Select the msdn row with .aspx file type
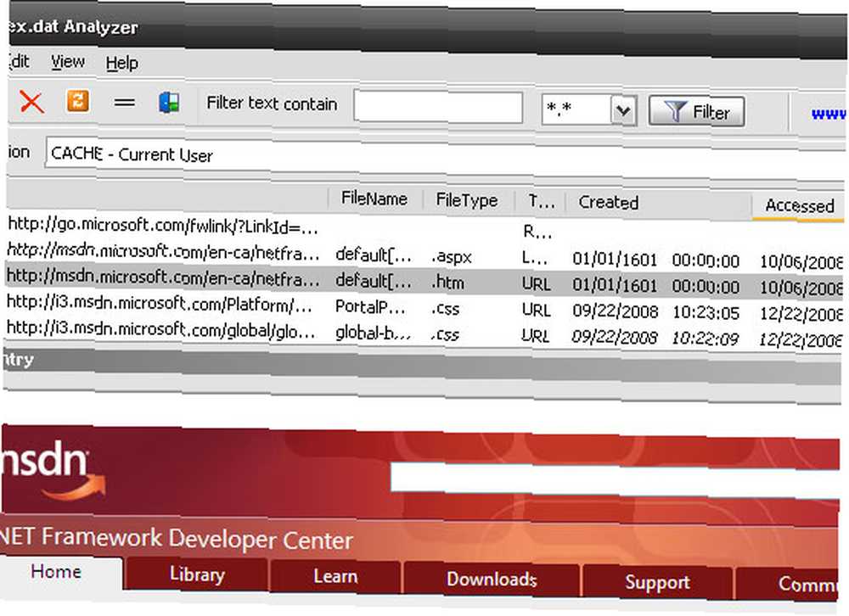 click(425, 255)
